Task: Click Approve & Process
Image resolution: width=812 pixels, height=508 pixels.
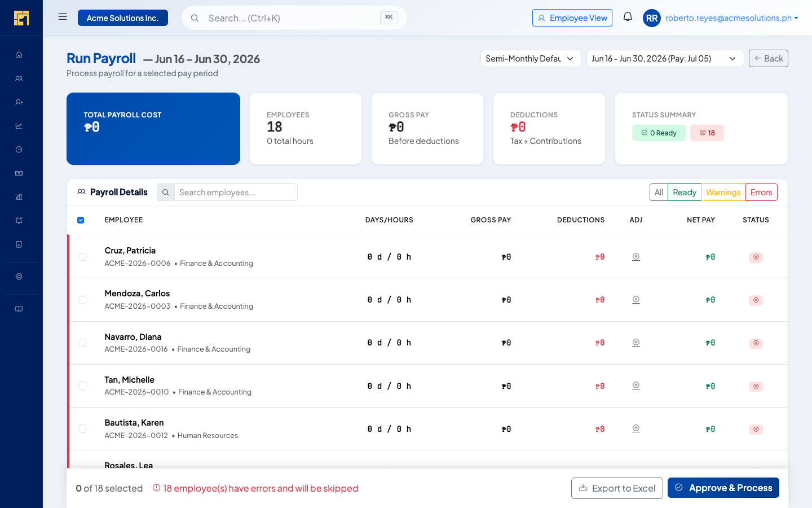Action: pos(723,488)
